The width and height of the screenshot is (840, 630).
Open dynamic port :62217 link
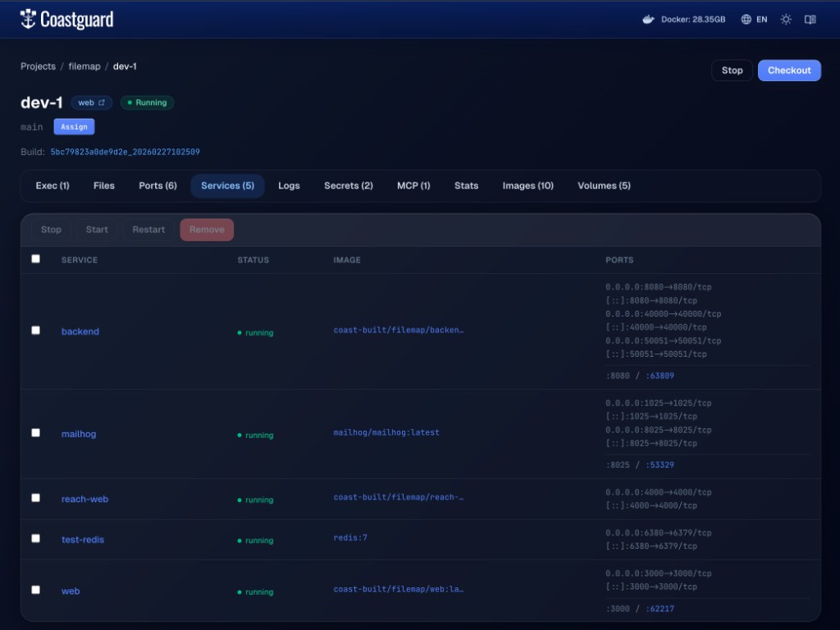point(660,609)
